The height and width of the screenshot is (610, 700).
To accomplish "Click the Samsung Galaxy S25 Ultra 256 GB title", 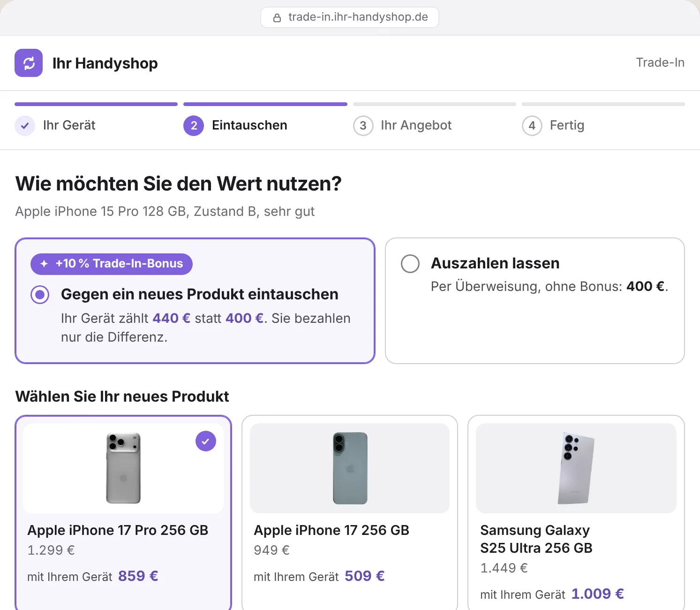I will [x=536, y=539].
